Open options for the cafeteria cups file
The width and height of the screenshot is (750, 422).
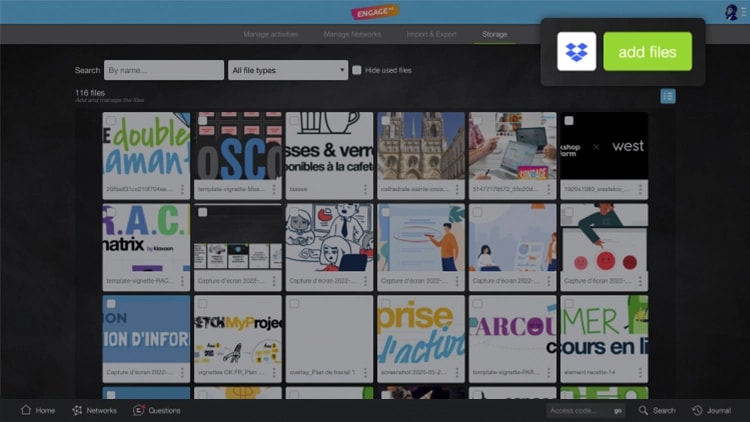[365, 189]
